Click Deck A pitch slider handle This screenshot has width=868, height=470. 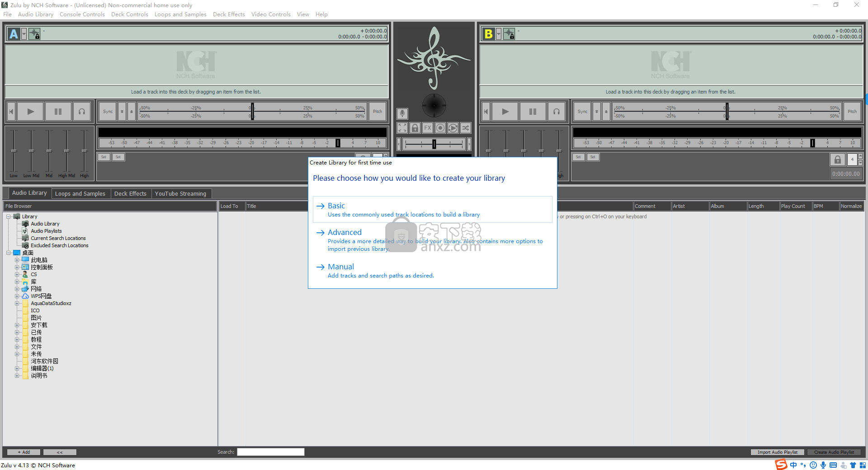click(x=252, y=112)
